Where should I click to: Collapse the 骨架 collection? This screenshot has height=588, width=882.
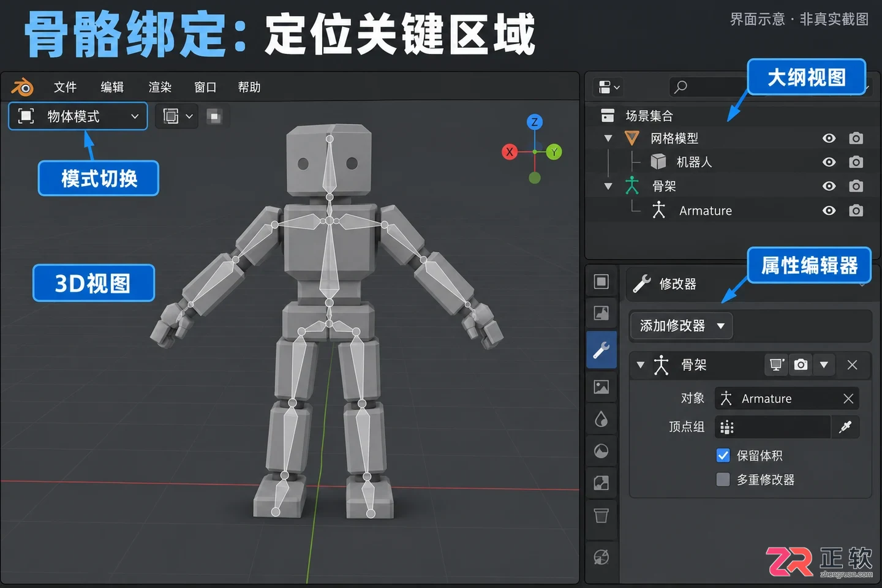[608, 186]
